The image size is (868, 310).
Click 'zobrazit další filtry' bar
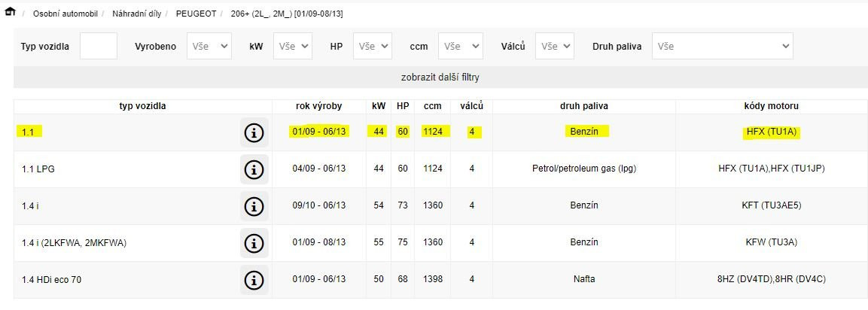[440, 77]
